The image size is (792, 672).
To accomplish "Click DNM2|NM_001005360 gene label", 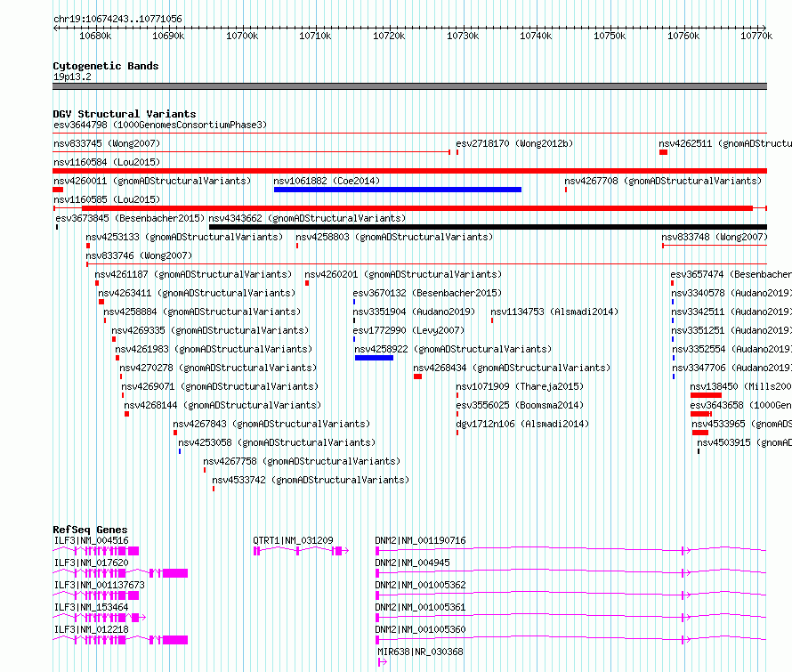I will [x=420, y=629].
